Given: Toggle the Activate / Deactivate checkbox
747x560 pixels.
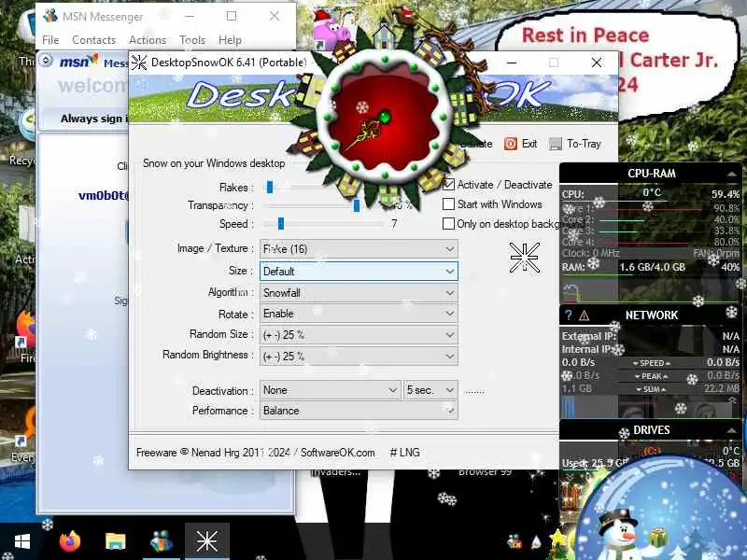Looking at the screenshot, I should 449,184.
